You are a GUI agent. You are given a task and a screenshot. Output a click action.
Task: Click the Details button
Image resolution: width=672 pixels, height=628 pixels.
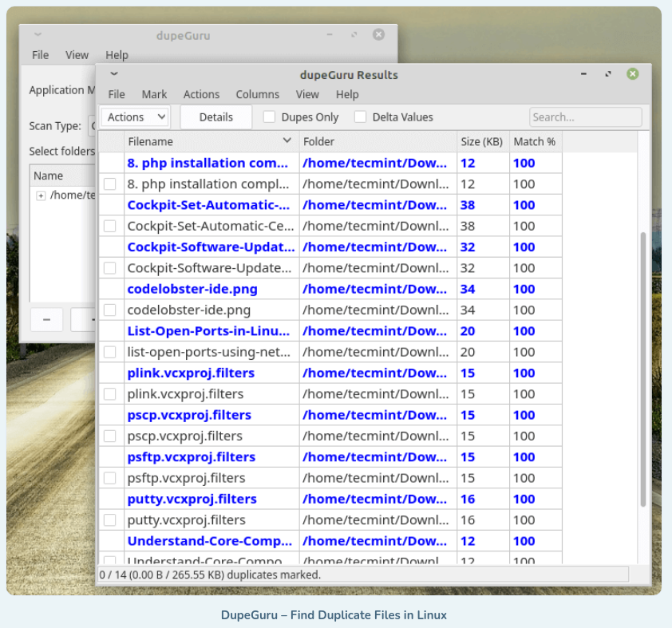[215, 117]
